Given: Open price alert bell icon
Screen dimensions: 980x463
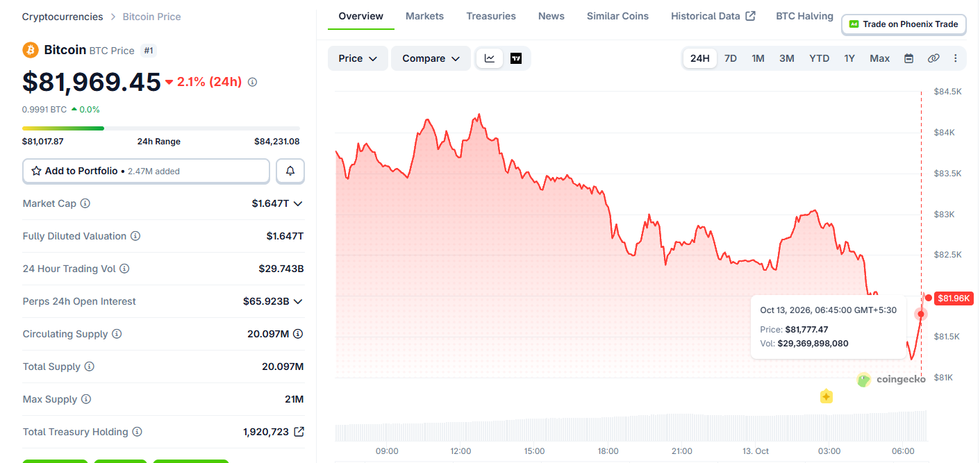Looking at the screenshot, I should click(x=290, y=171).
